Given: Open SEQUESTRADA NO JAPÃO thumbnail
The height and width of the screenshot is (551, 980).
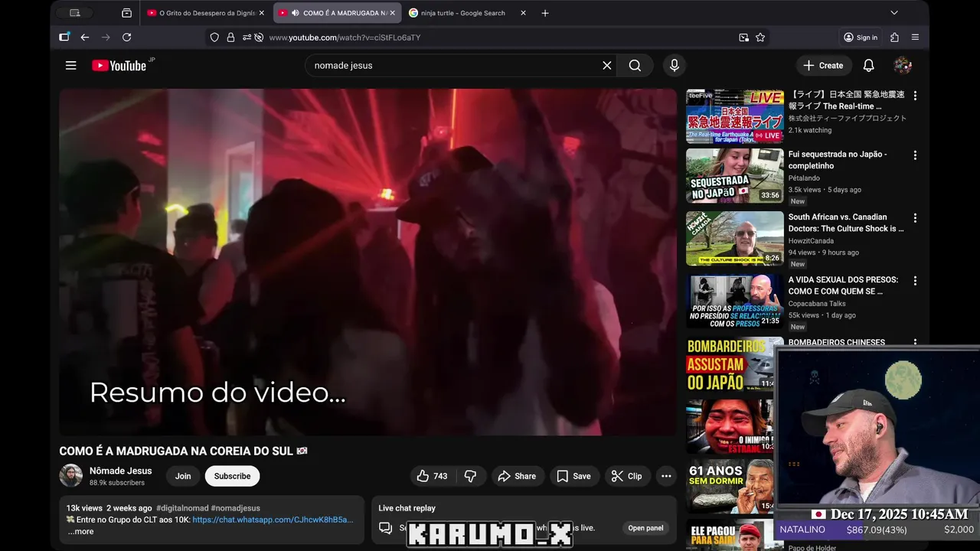Looking at the screenshot, I should tap(735, 176).
